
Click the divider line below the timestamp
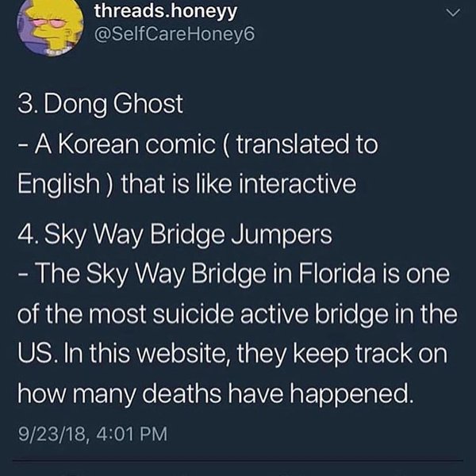pos(238,462)
